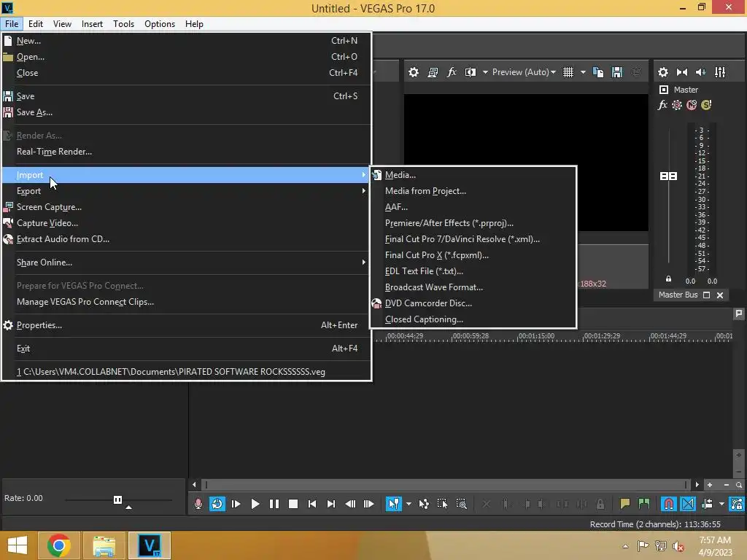Viewport: 747px width, 560px height.
Task: Toggle the Master fader lock channels icon
Action: pos(668,279)
